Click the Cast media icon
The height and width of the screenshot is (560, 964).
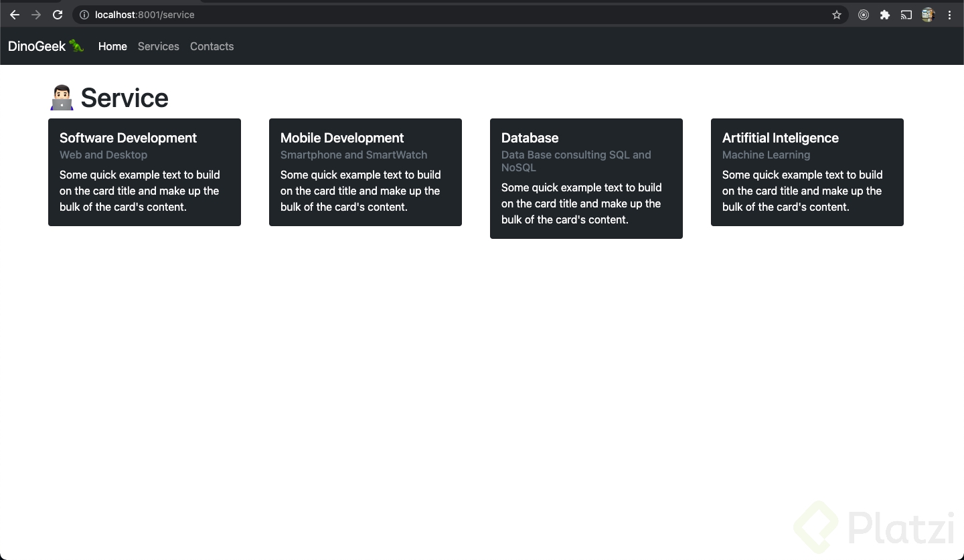(x=906, y=15)
